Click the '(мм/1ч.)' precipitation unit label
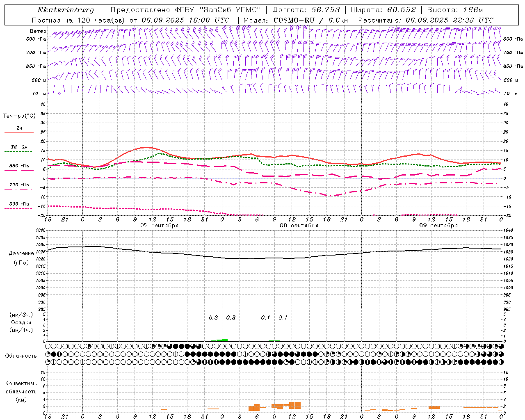The width and height of the screenshot is (525, 420). coord(21,330)
